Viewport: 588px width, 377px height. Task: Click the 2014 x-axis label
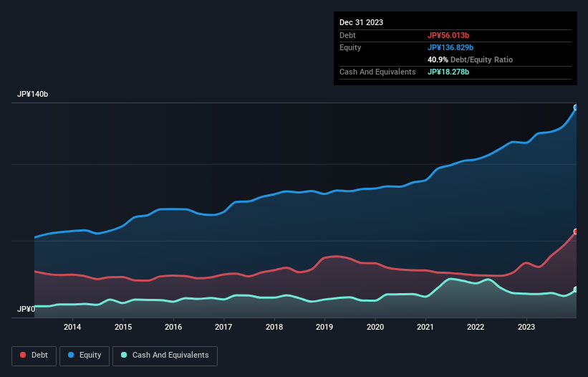point(72,328)
